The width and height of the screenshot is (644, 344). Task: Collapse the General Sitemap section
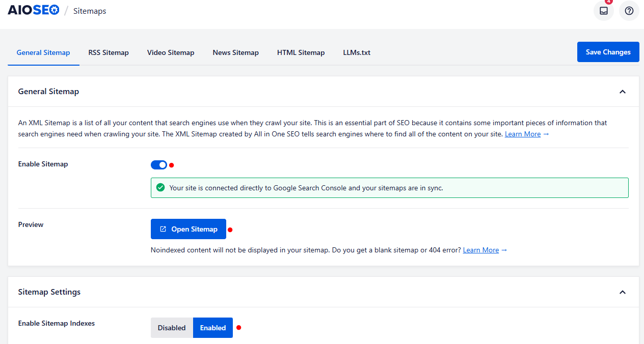(x=622, y=92)
